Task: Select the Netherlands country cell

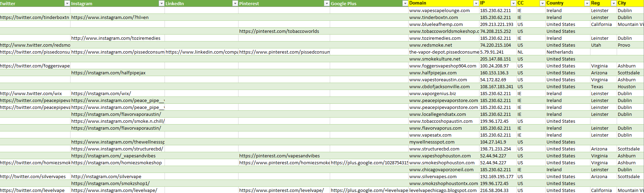Action: (568, 52)
